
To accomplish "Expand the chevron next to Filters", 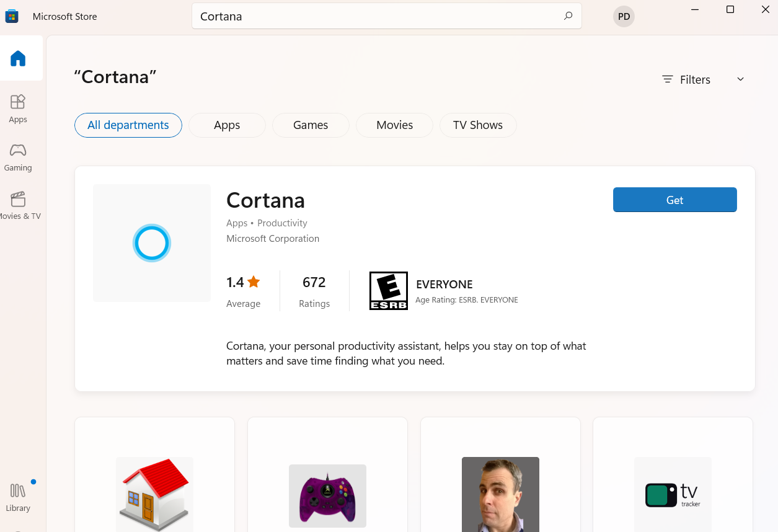I will [740, 79].
